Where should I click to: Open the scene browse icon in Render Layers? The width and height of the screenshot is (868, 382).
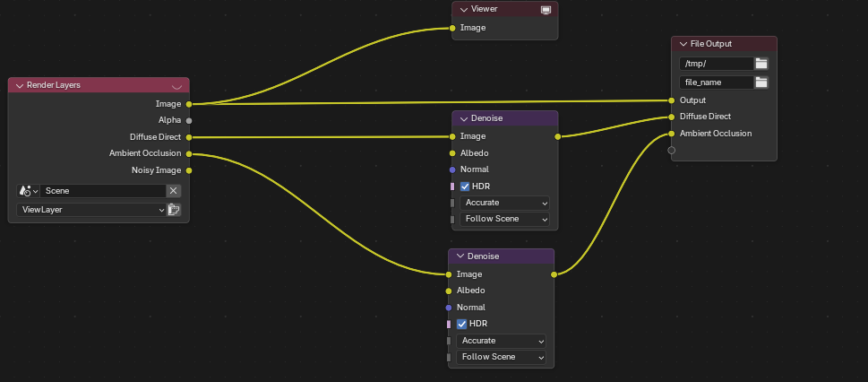[x=27, y=191]
